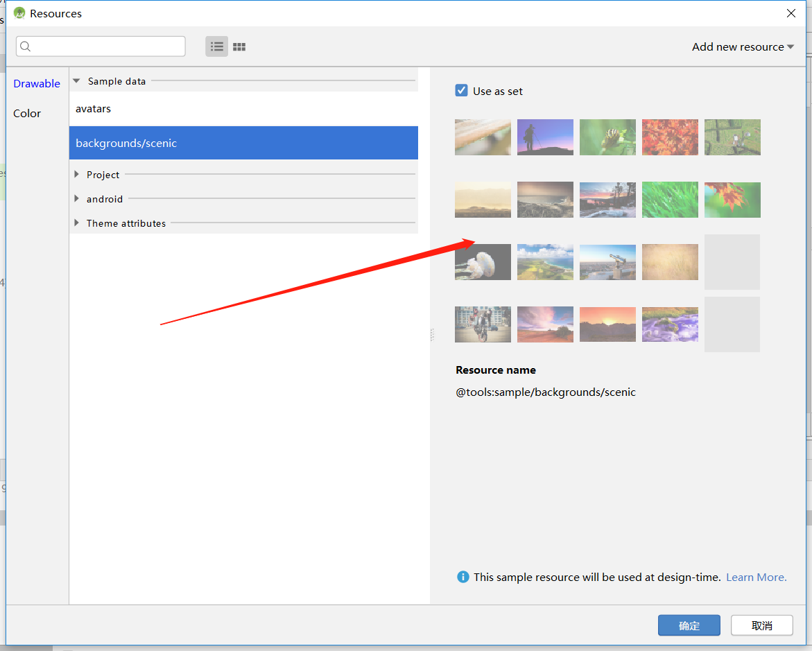Select the snowy sunset trees thumbnail
Viewport: 812px width, 651px height.
(607, 200)
